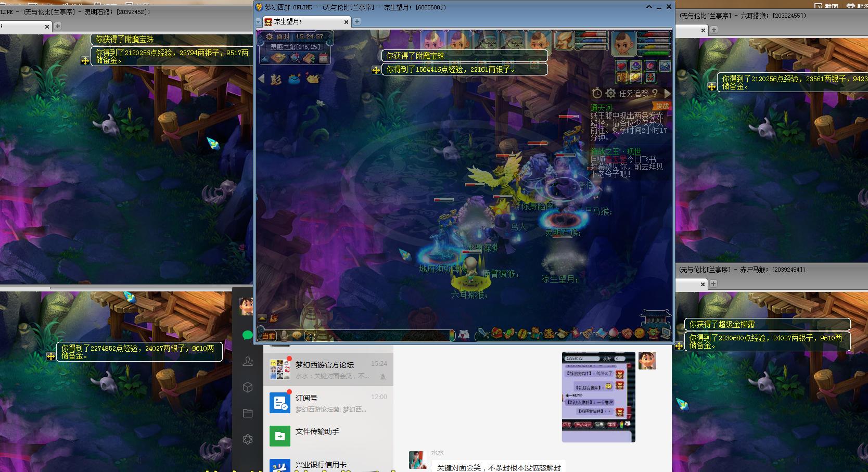Open tab list dropdown in main game window
The width and height of the screenshot is (868, 472).
[258, 22]
